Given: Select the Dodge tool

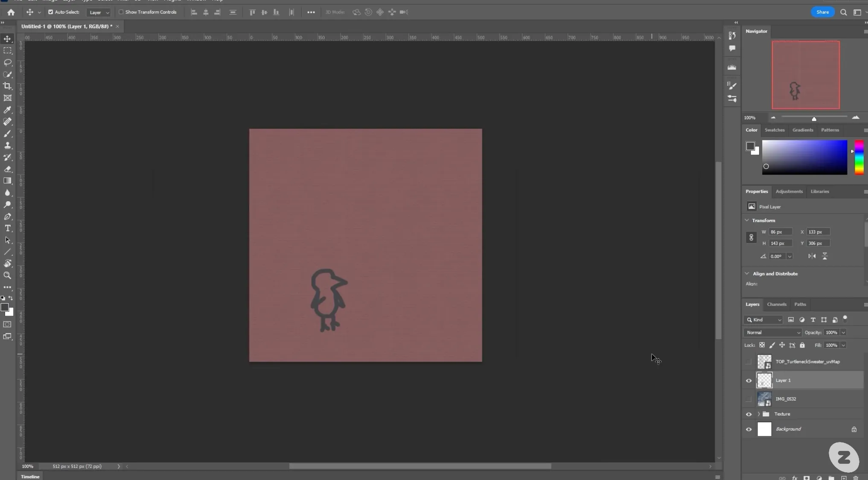Looking at the screenshot, I should [x=8, y=205].
